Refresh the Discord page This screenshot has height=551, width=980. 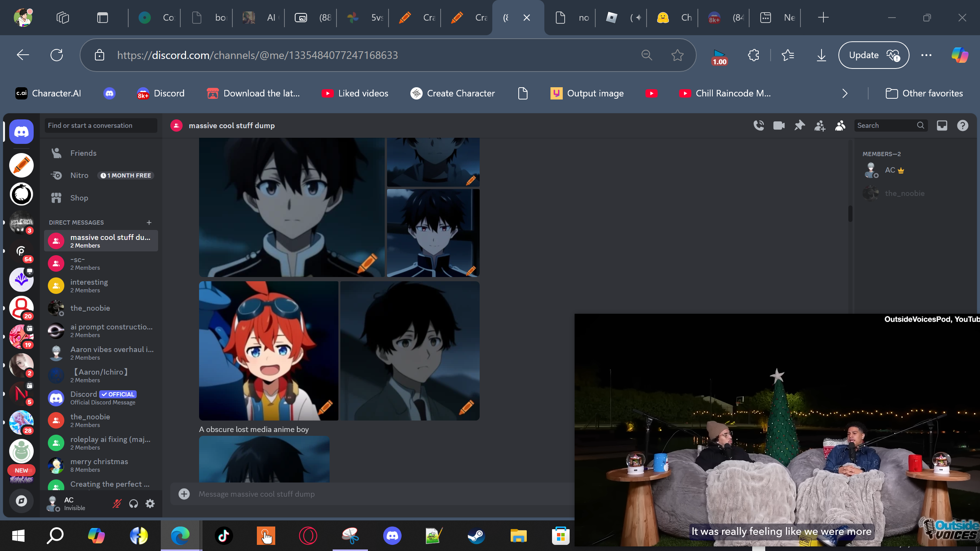point(57,55)
